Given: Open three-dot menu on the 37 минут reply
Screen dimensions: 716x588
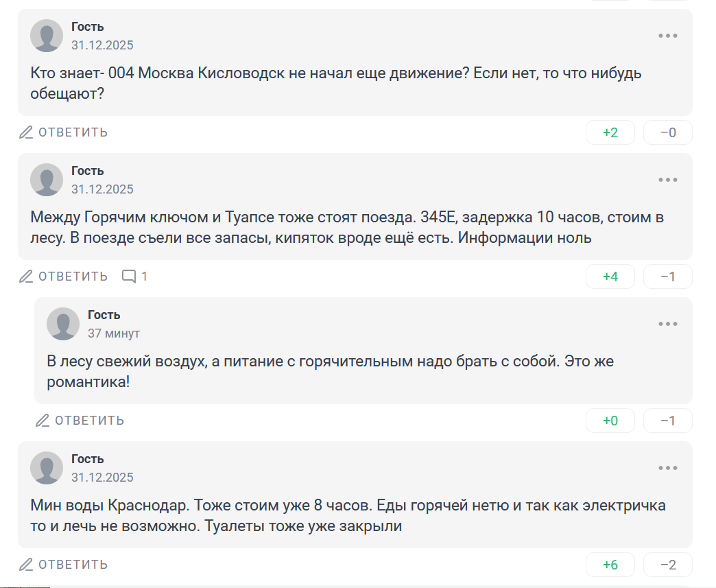Looking at the screenshot, I should point(667,324).
